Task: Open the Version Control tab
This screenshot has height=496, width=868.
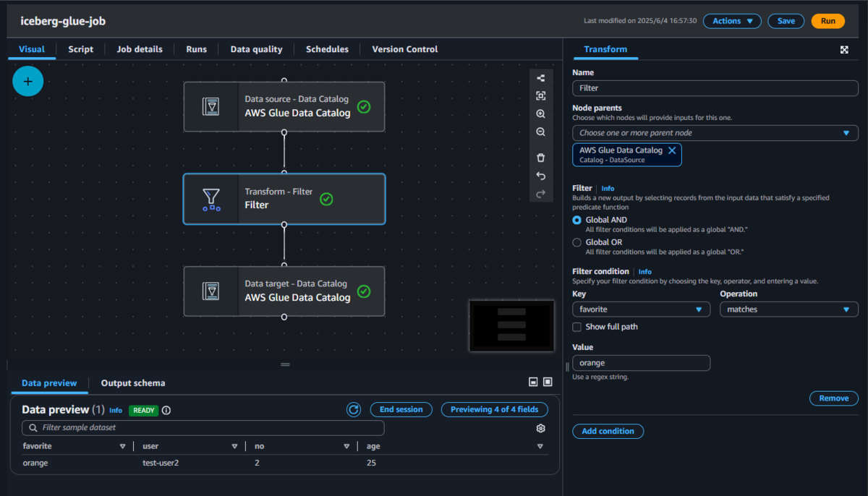Action: pyautogui.click(x=405, y=49)
